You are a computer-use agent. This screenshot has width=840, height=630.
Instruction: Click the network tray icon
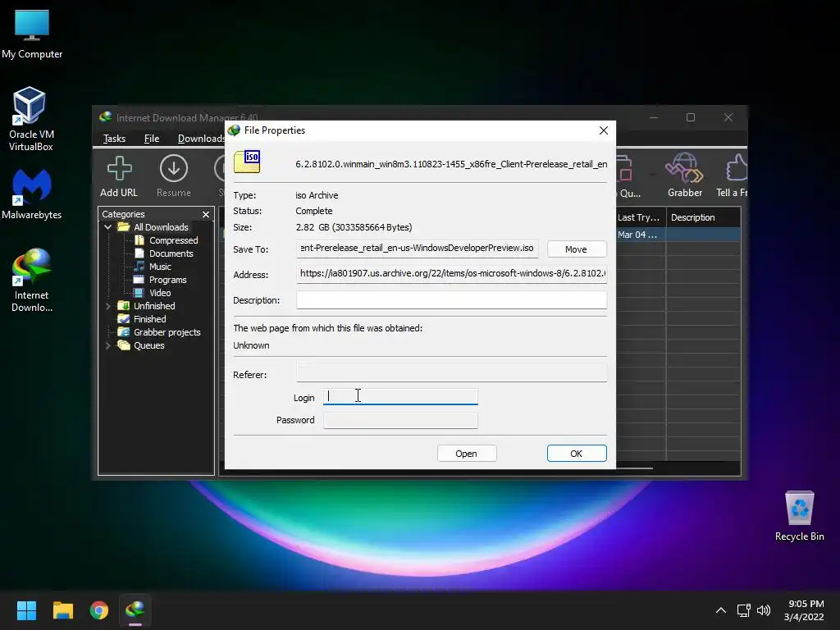tap(743, 610)
